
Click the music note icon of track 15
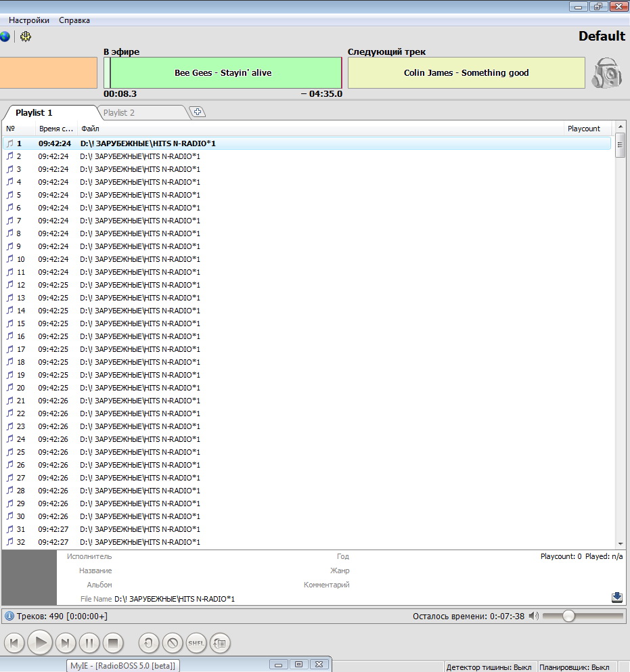click(x=10, y=323)
